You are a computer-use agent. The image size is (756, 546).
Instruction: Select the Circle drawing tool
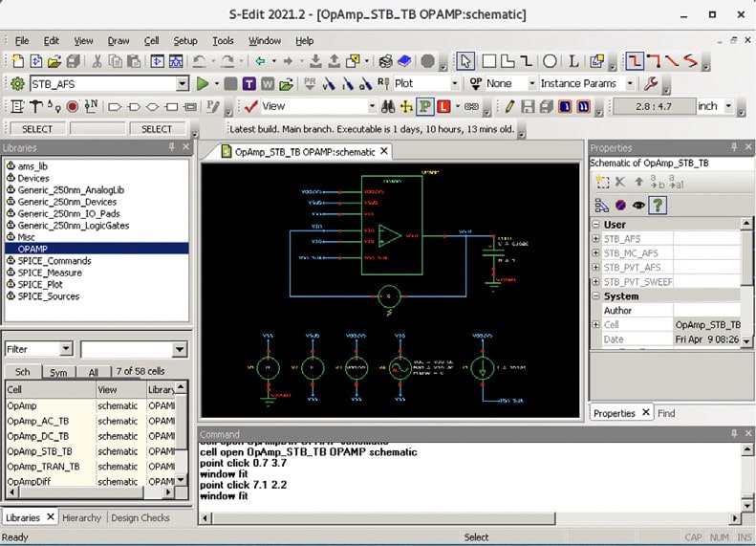(550, 61)
